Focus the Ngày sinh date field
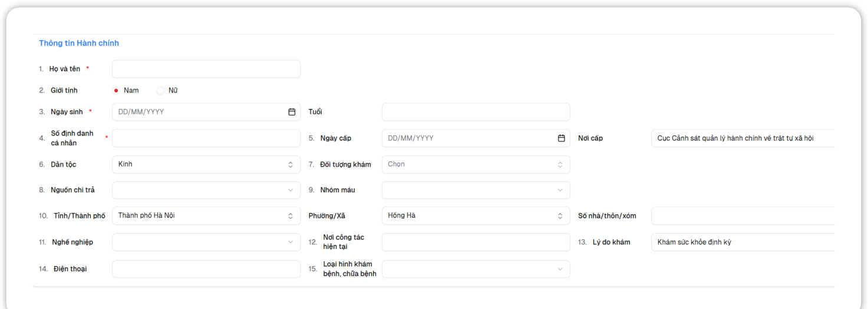 coord(206,112)
